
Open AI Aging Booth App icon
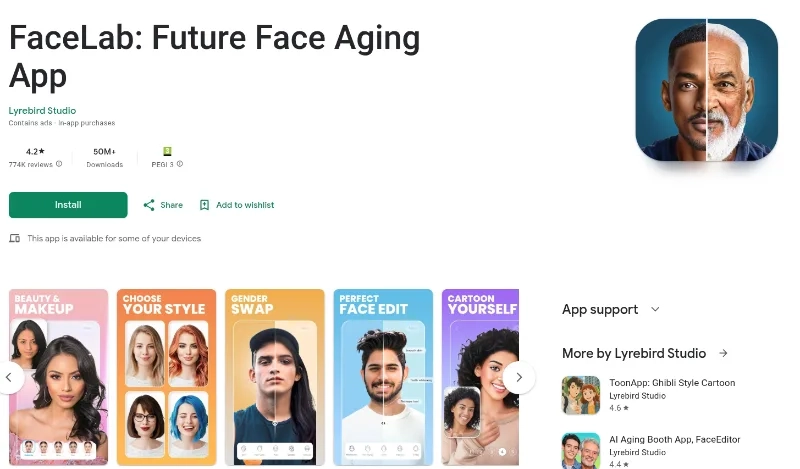(581, 451)
